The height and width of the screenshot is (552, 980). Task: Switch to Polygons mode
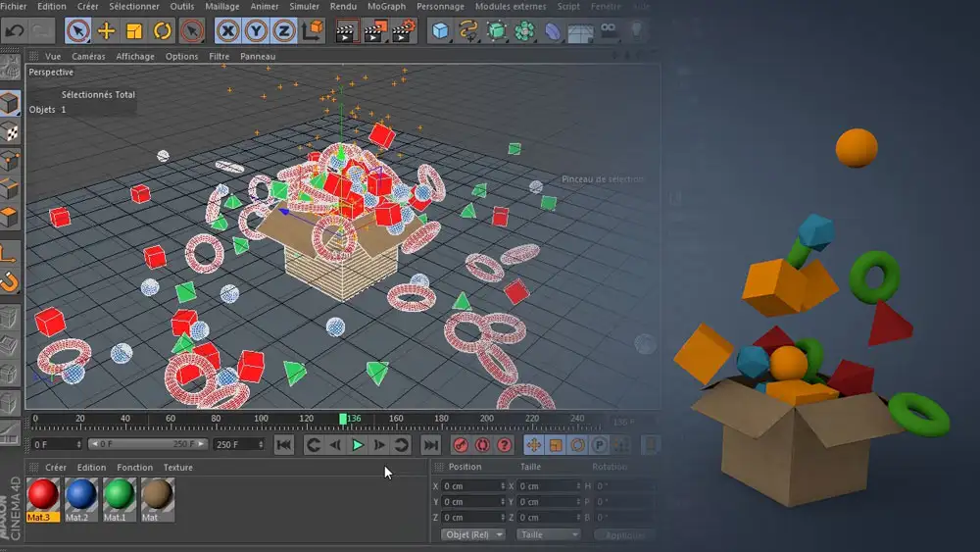[10, 217]
